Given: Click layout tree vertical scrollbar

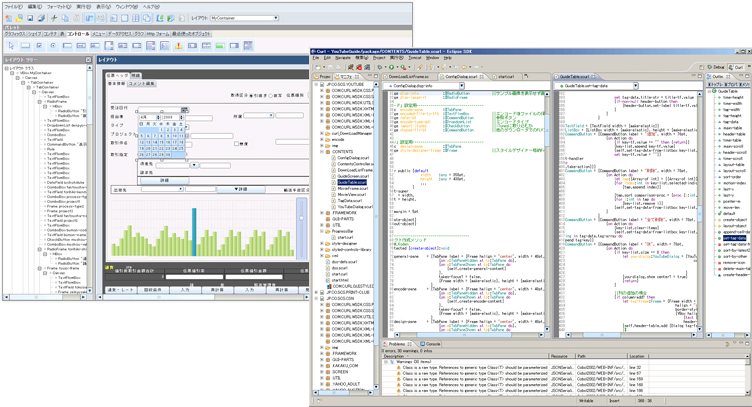Looking at the screenshot, I should [90, 180].
